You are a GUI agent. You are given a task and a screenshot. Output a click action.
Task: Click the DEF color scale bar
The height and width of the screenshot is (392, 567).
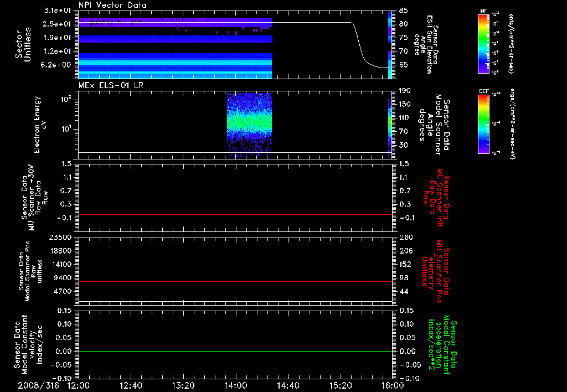tap(483, 124)
